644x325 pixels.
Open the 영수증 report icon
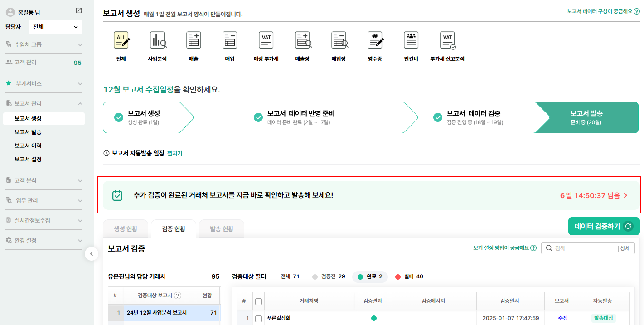(375, 41)
